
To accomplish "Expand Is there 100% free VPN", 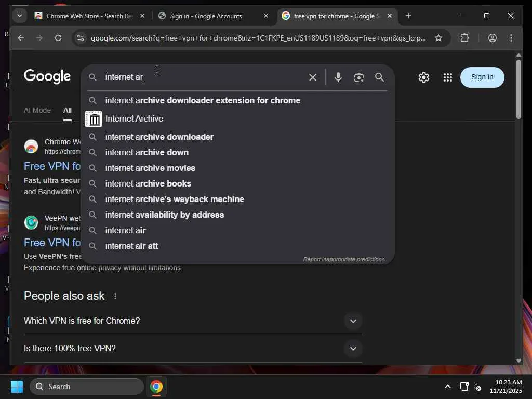I will (193, 349).
